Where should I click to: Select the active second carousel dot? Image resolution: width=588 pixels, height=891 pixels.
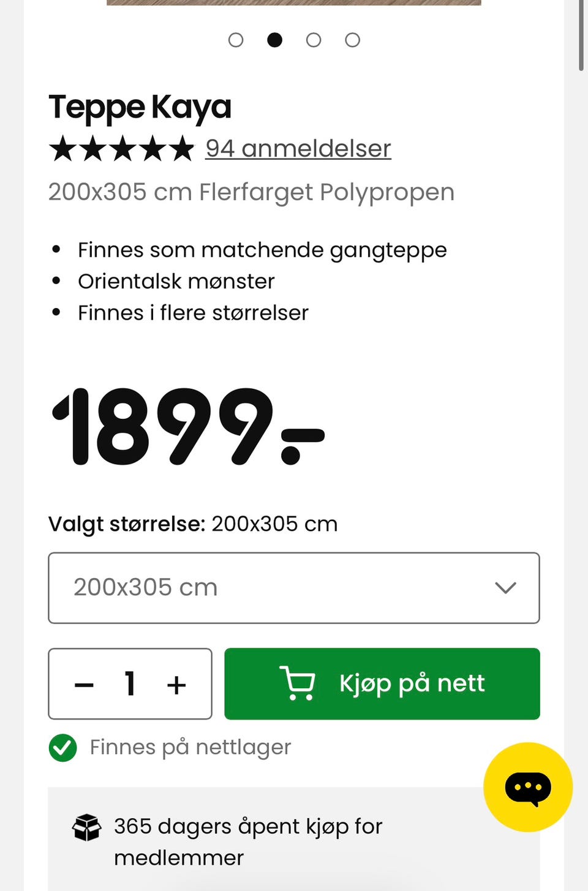[x=275, y=40]
